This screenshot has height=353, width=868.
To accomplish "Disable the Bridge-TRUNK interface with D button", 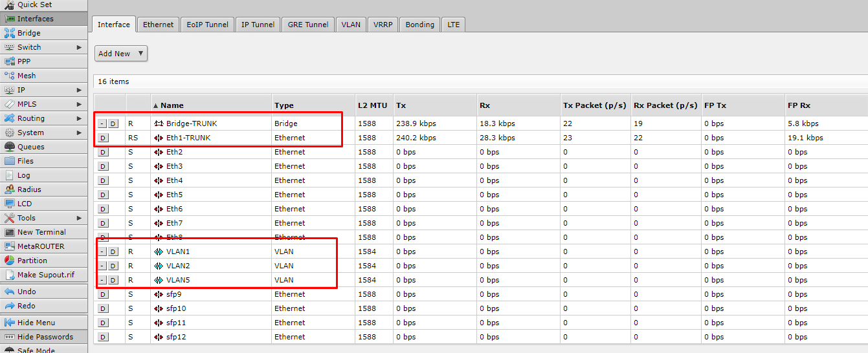I will [113, 123].
